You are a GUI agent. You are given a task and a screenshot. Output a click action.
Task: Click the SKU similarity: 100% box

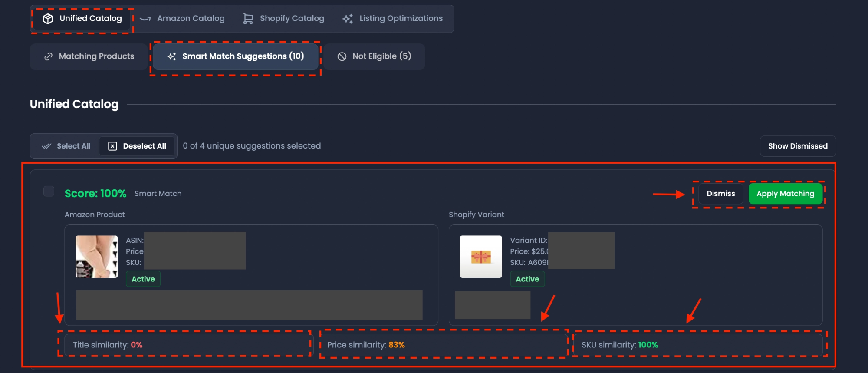point(698,345)
